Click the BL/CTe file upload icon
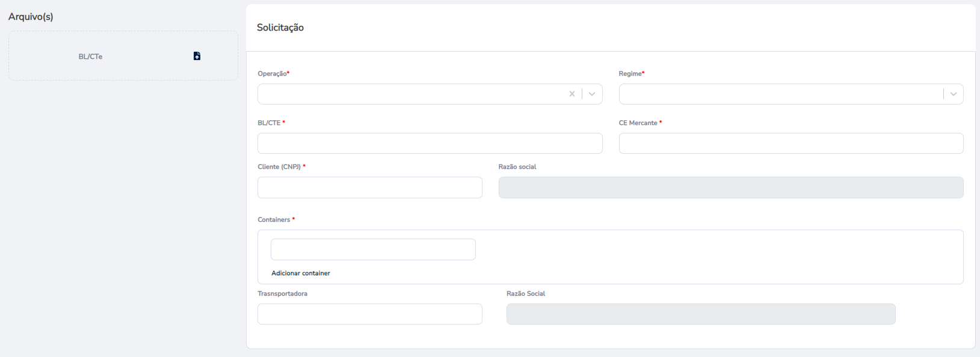The height and width of the screenshot is (357, 980). tap(197, 56)
